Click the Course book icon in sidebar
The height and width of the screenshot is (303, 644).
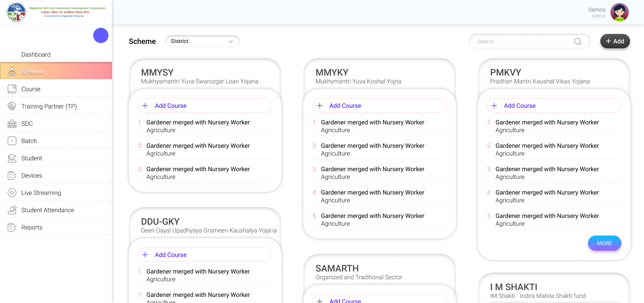tap(12, 89)
